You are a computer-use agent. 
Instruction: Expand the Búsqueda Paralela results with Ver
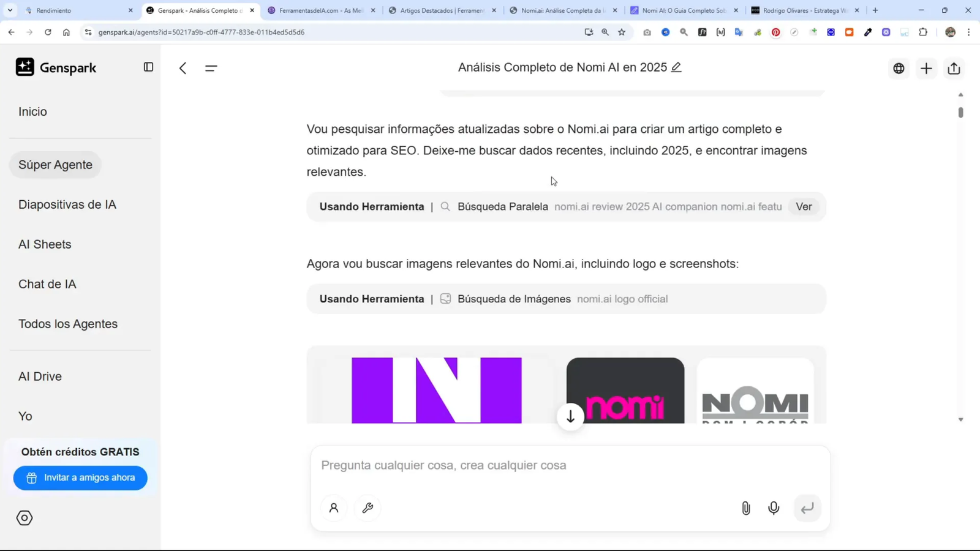(x=804, y=206)
